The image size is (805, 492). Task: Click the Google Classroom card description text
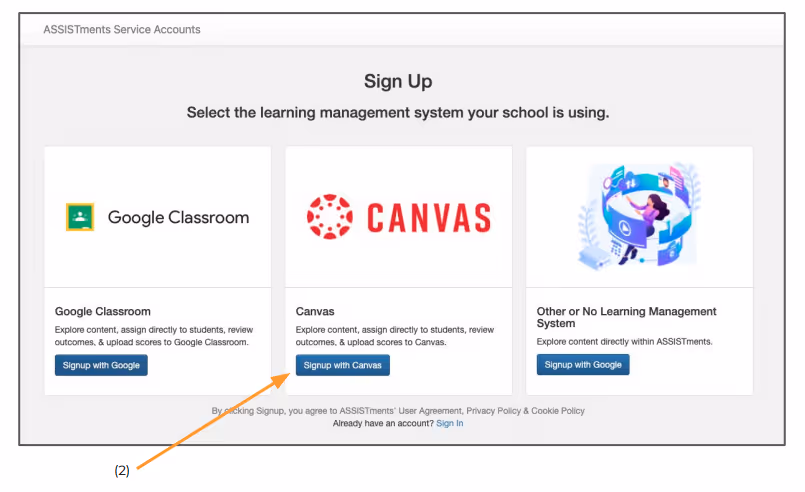pyautogui.click(x=154, y=336)
